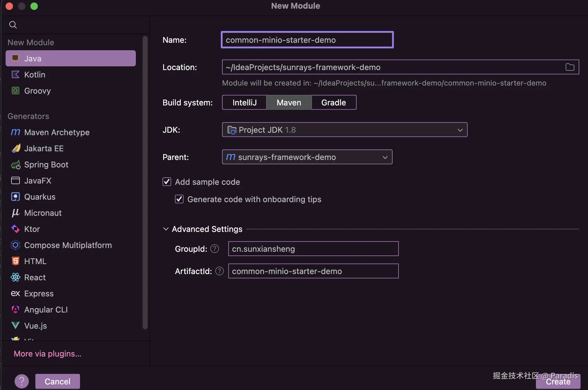
Task: Click the Name input field
Action: (307, 40)
